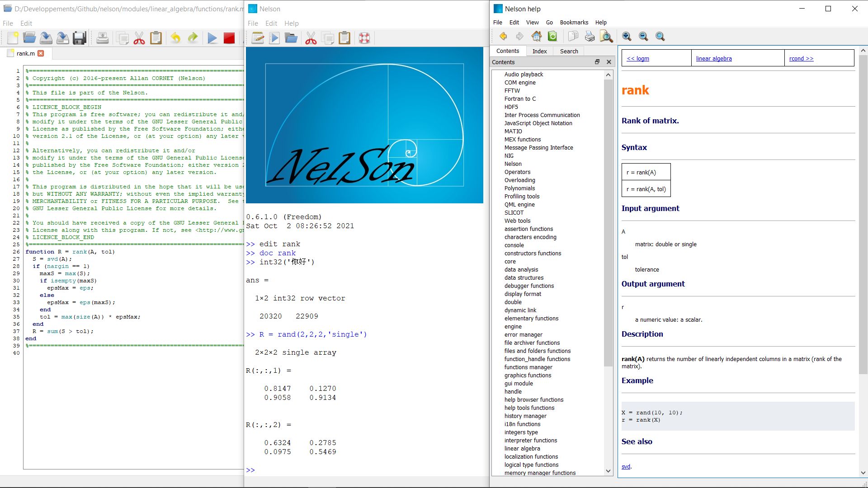
Task: Select 'elementary functions' in the Contents list
Action: point(531,318)
